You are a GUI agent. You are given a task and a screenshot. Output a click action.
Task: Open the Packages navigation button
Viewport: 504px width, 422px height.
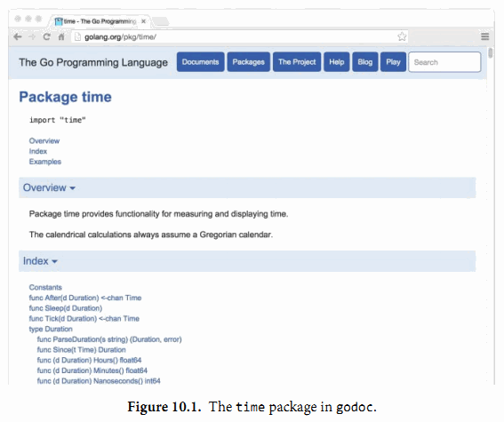(x=249, y=62)
